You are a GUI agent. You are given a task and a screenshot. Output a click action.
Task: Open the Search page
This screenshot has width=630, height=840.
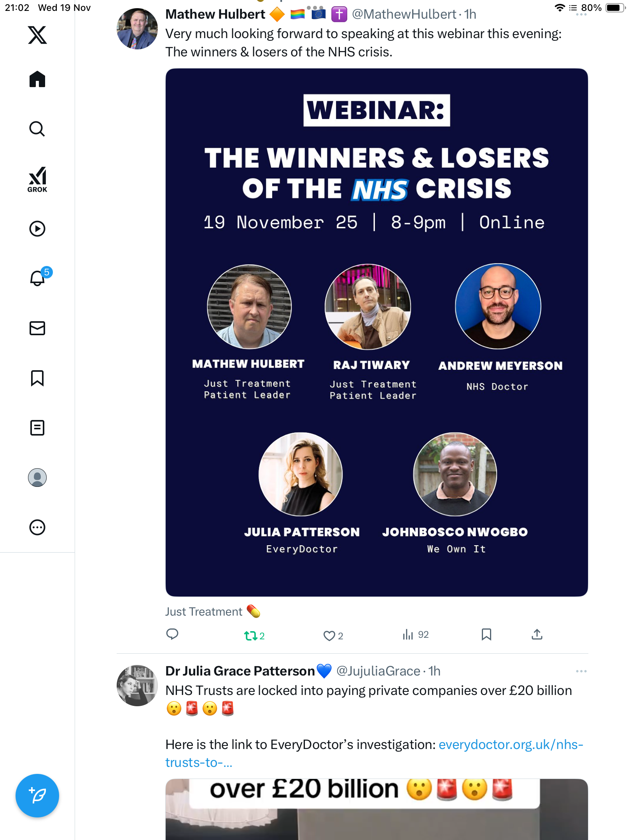[37, 129]
